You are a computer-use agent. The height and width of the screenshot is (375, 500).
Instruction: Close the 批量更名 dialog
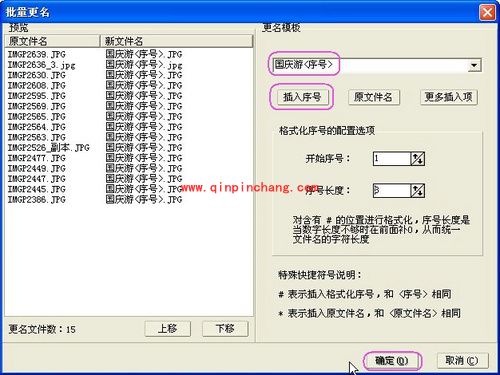point(487,13)
